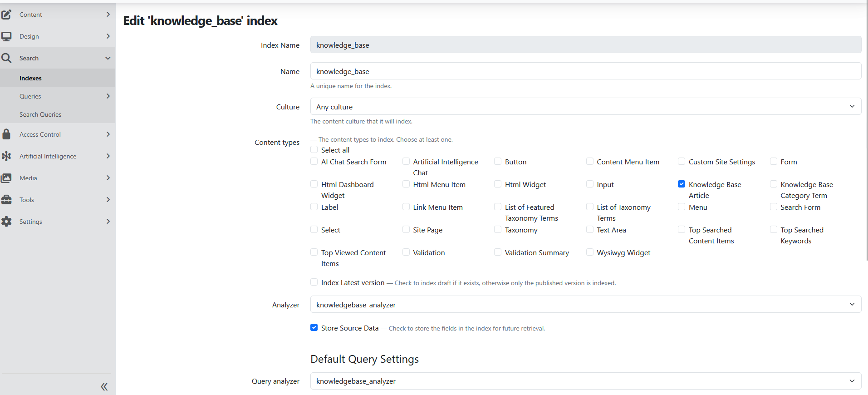868x395 pixels.
Task: Check the Taxonomy checkbox
Action: pos(498,229)
